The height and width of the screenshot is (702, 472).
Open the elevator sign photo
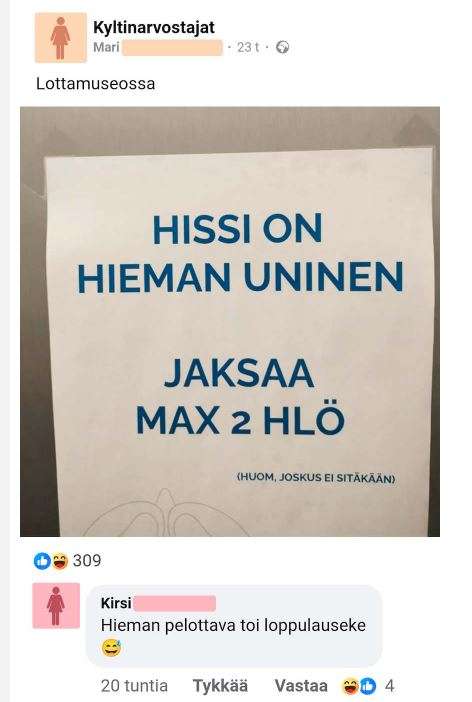230,321
